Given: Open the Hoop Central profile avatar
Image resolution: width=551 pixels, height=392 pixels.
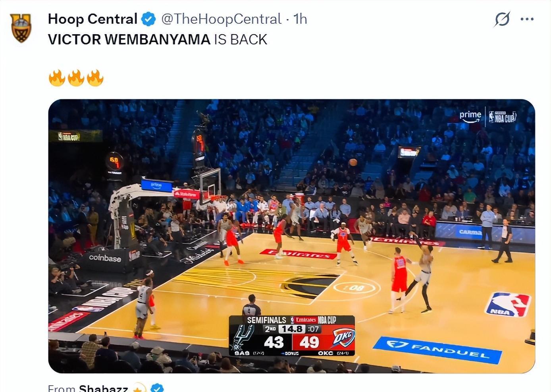Looking at the screenshot, I should point(21,28).
